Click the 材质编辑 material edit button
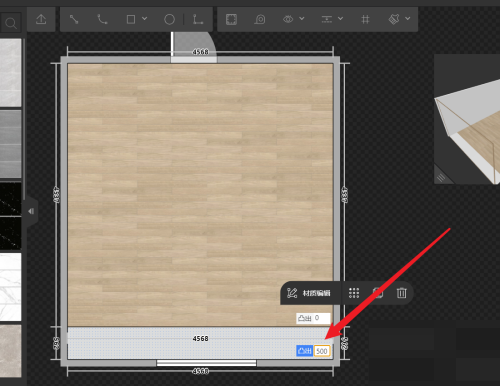 pyautogui.click(x=309, y=293)
